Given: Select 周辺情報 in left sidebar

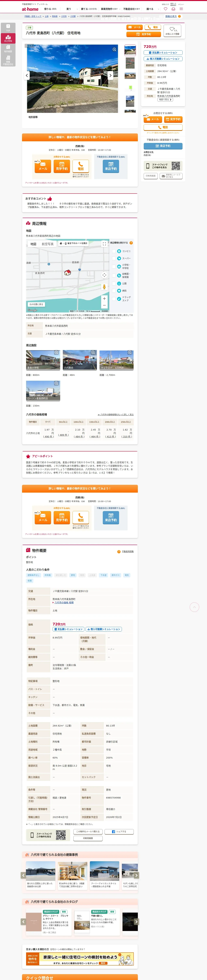Looking at the screenshot, I should [8, 38].
